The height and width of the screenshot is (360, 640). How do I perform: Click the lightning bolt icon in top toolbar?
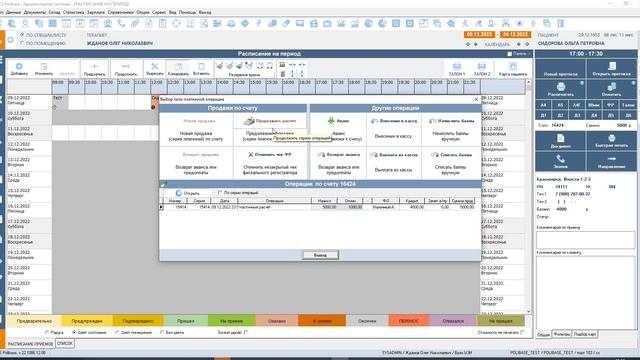coord(258,24)
